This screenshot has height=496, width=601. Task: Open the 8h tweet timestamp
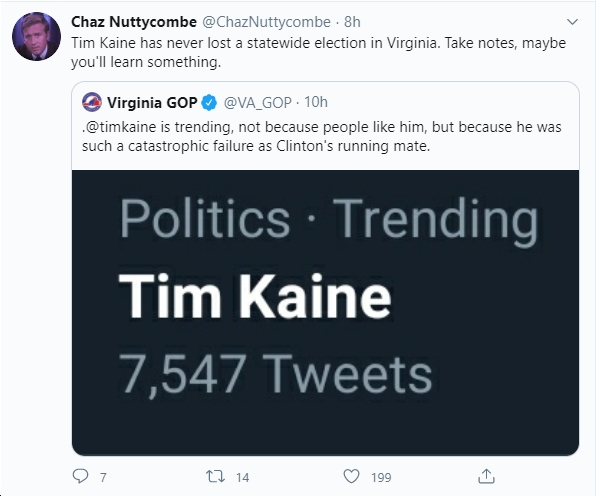(x=352, y=22)
